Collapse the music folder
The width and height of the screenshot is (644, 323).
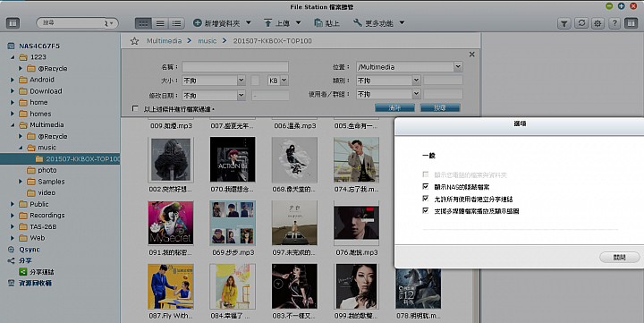pos(21,148)
